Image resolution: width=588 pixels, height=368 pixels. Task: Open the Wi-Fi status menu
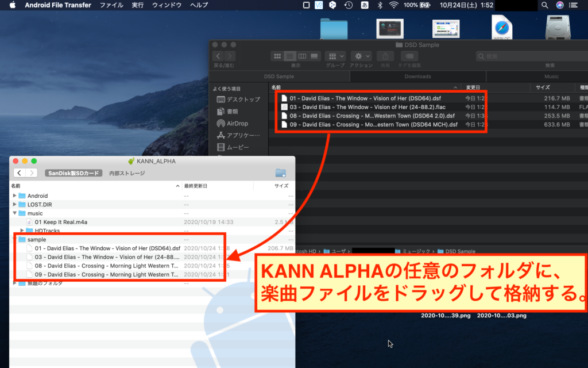click(x=393, y=5)
